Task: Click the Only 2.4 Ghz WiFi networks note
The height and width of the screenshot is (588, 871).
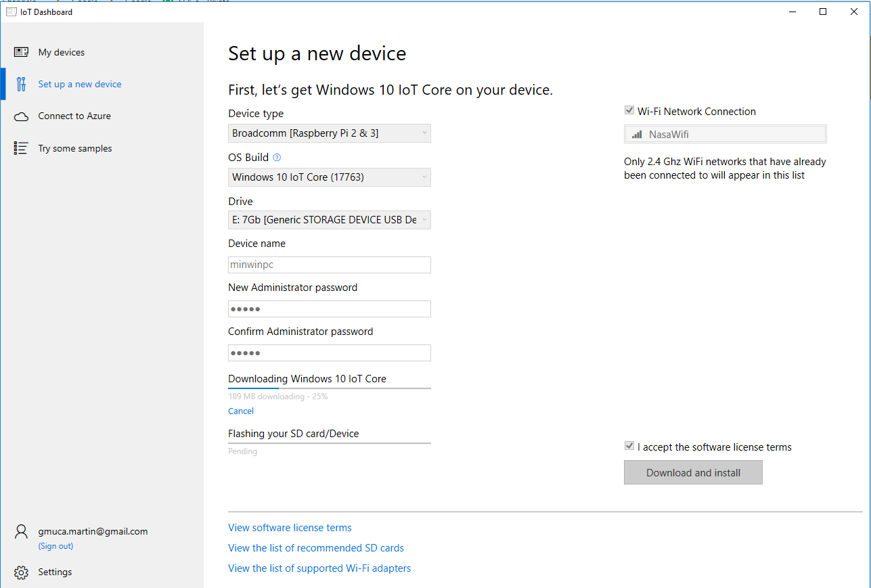Action: point(725,168)
